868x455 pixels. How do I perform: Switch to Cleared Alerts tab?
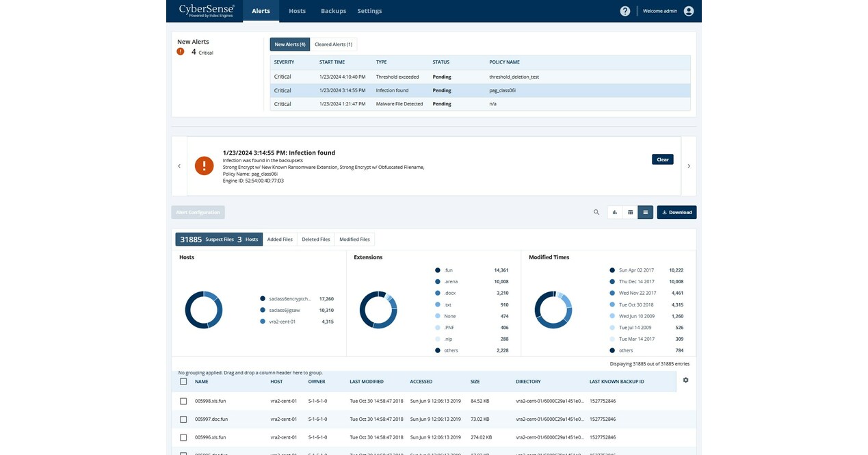(x=333, y=43)
